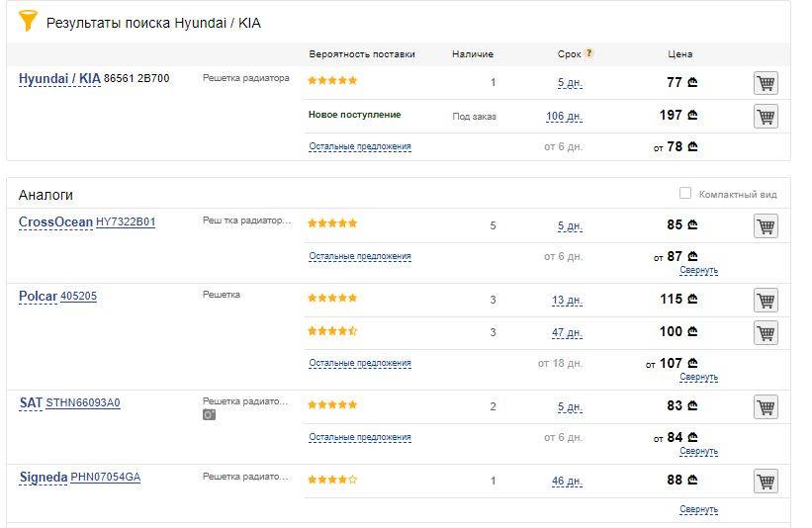Collapse the SAT offers with Свернуть
The width and height of the screenshot is (812, 528).
point(698,452)
